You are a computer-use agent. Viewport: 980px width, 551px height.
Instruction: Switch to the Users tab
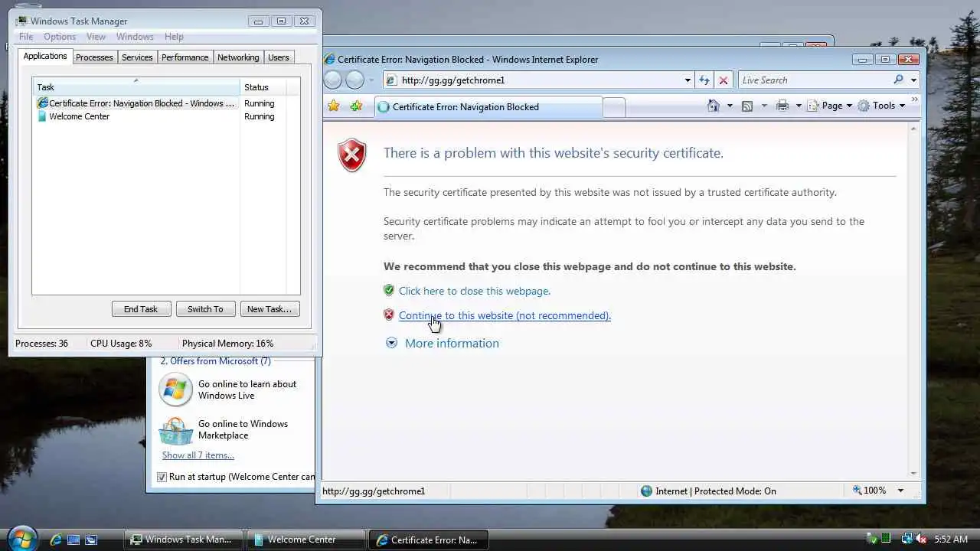point(279,57)
